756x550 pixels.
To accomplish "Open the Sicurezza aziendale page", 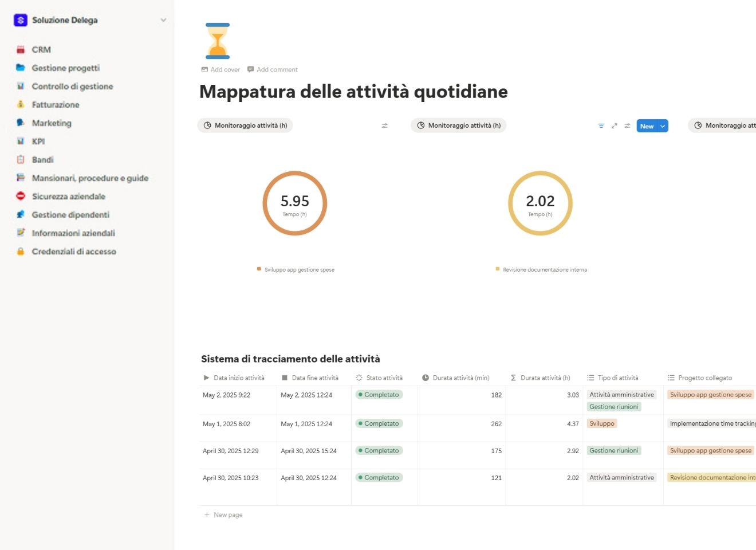I will [69, 196].
